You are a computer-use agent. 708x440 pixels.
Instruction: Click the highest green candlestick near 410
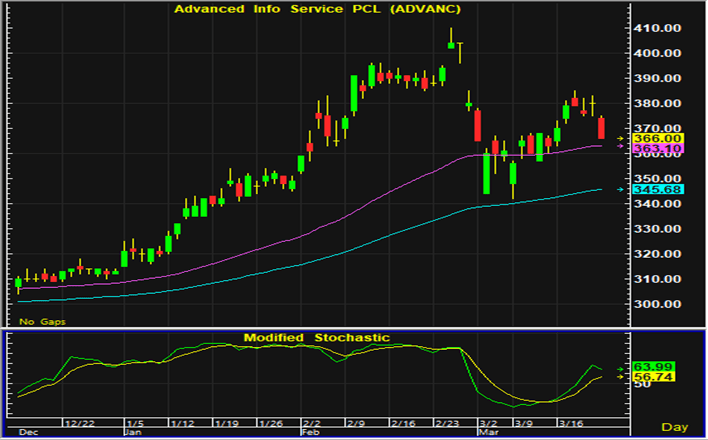tap(451, 43)
